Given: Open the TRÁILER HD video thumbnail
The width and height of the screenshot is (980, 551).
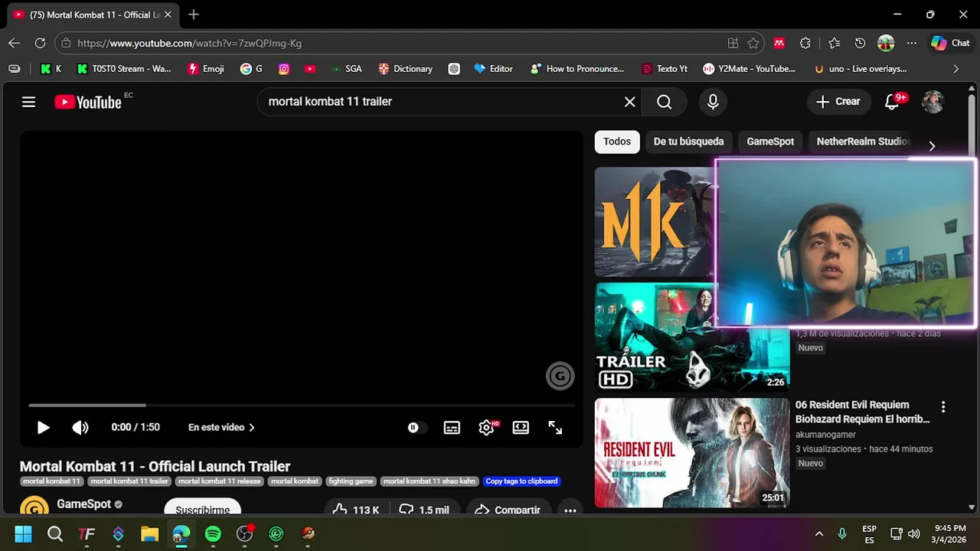Looking at the screenshot, I should pyautogui.click(x=692, y=337).
